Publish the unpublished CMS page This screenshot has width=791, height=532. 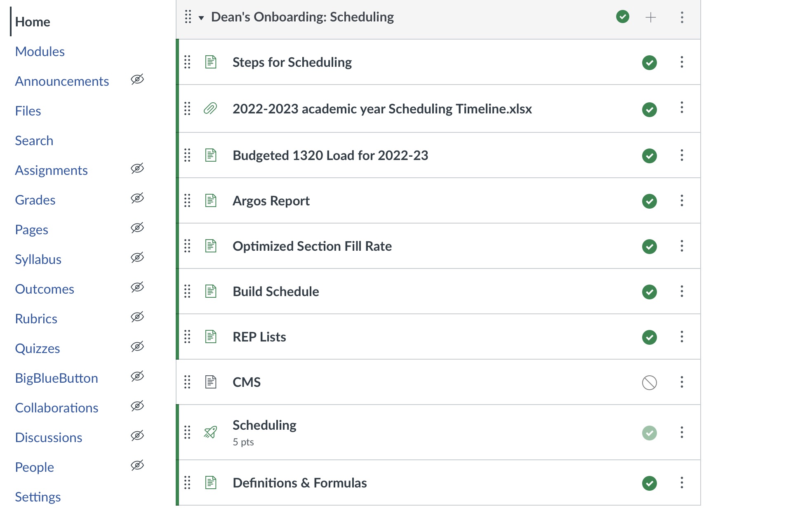coord(649,382)
